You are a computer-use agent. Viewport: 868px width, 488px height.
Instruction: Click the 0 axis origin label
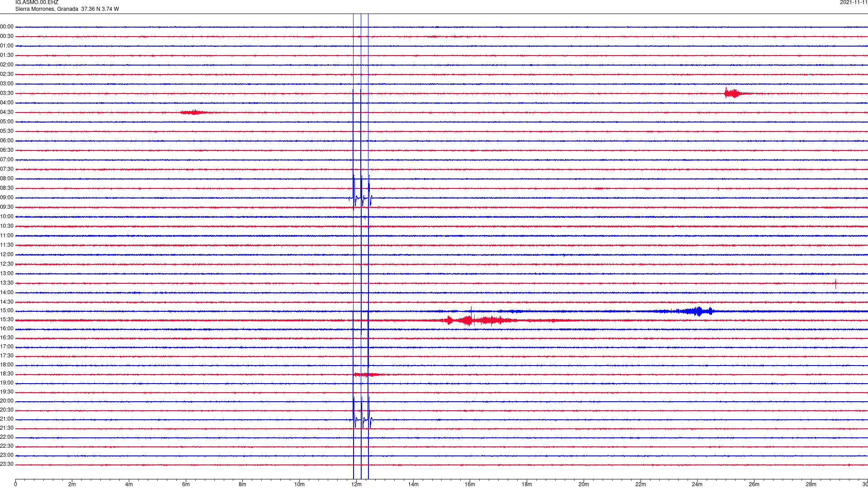[15, 484]
